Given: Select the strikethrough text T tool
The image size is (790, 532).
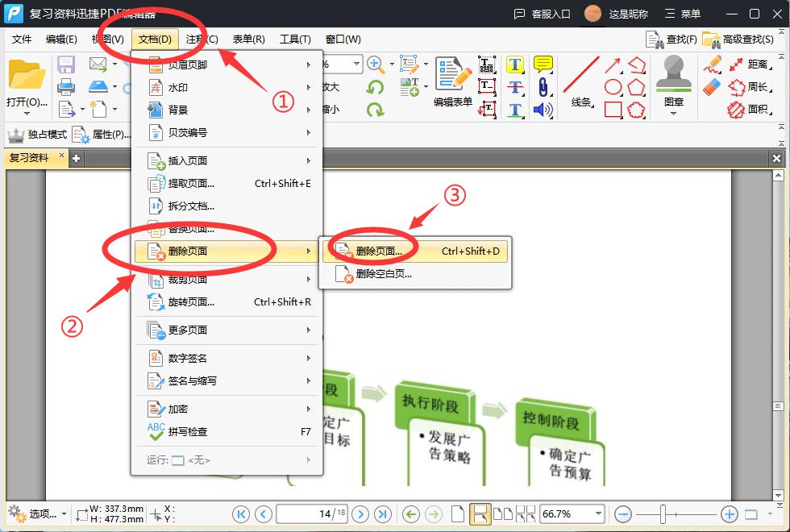Looking at the screenshot, I should pyautogui.click(x=514, y=87).
